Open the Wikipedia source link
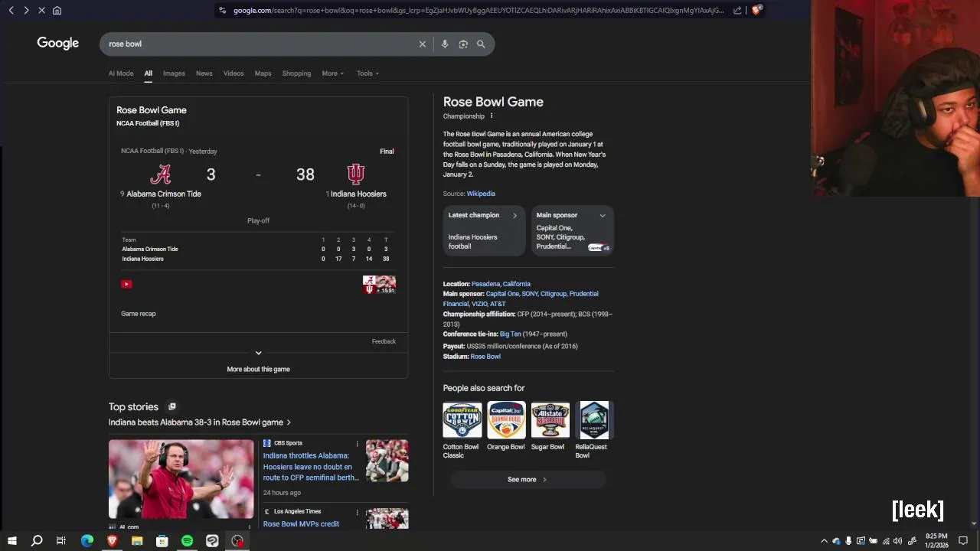 481,194
